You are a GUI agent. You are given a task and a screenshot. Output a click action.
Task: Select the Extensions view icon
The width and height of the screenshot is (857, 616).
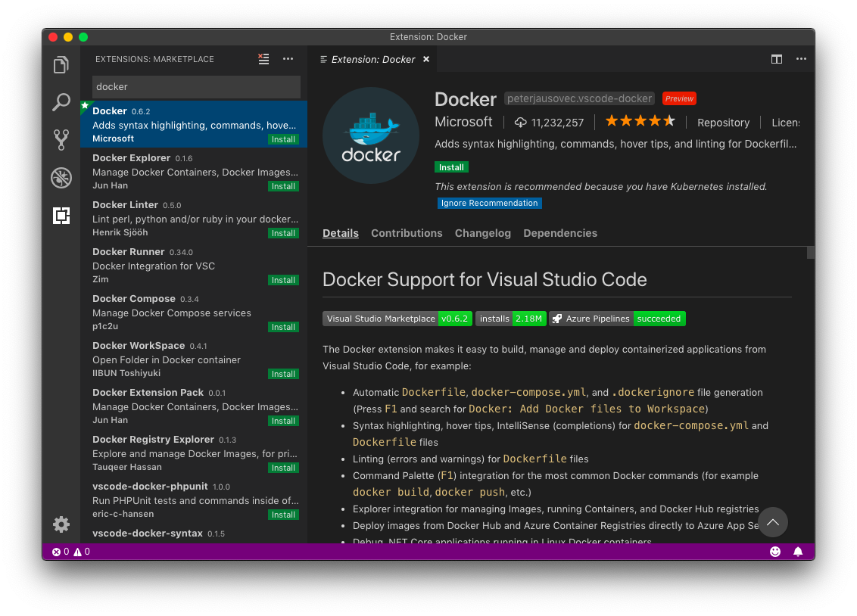61,215
